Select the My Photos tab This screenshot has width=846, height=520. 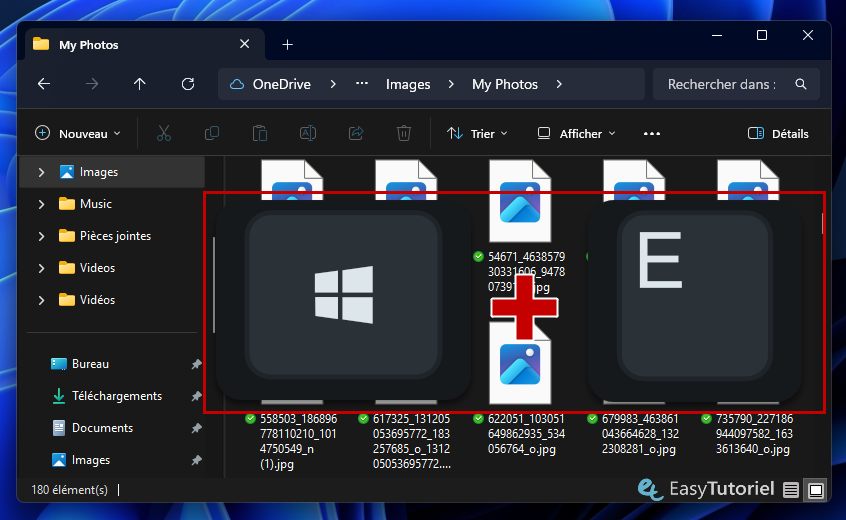145,44
